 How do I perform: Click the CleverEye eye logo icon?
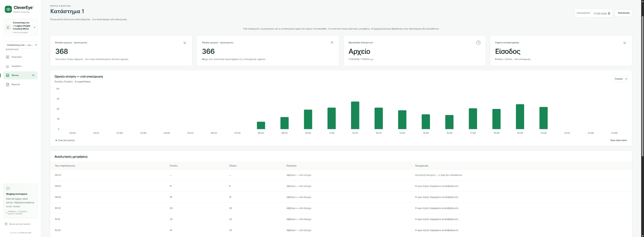pyautogui.click(x=8, y=9)
